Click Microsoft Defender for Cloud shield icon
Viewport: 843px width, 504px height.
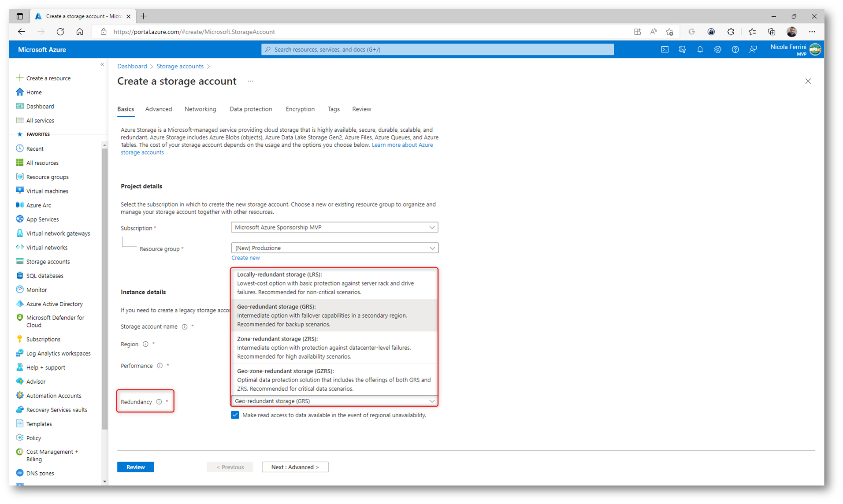[x=19, y=317]
